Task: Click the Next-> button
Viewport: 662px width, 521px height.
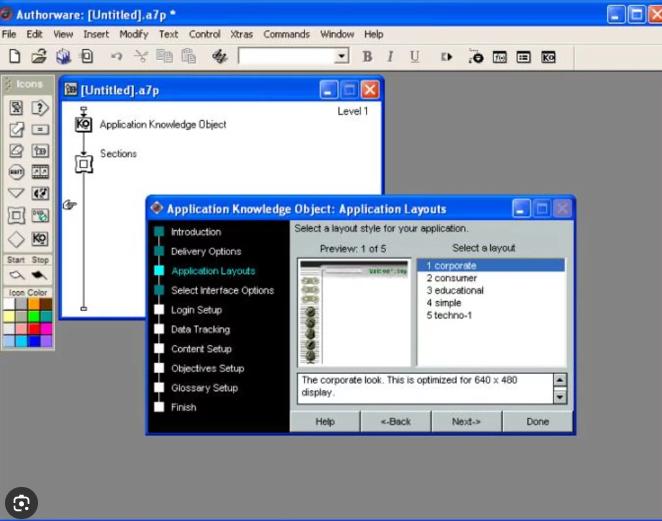Action: coord(466,421)
